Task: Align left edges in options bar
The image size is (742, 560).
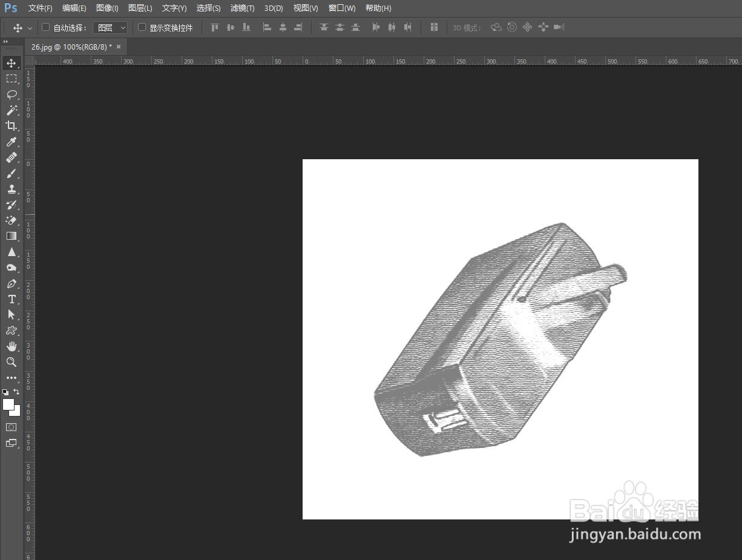Action: [x=267, y=27]
